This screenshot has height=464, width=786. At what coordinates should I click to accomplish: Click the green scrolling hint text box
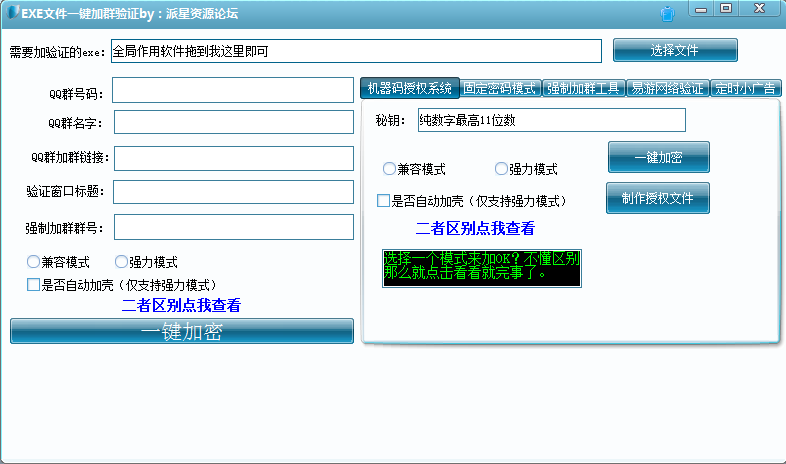pos(482,268)
